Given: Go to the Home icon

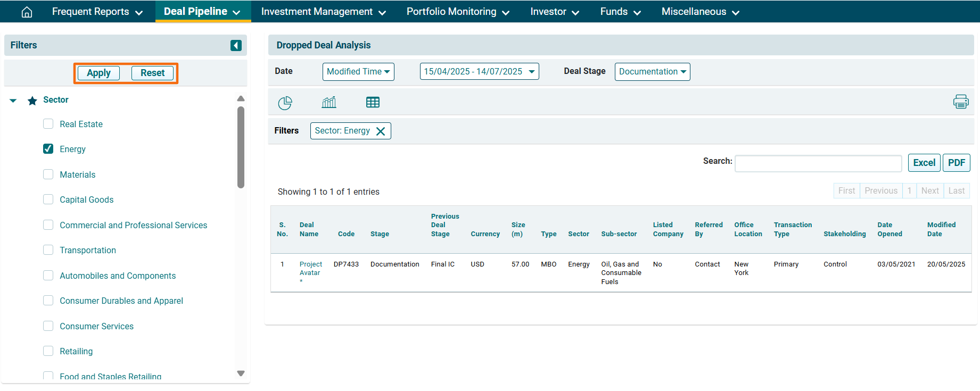Looking at the screenshot, I should coord(27,12).
